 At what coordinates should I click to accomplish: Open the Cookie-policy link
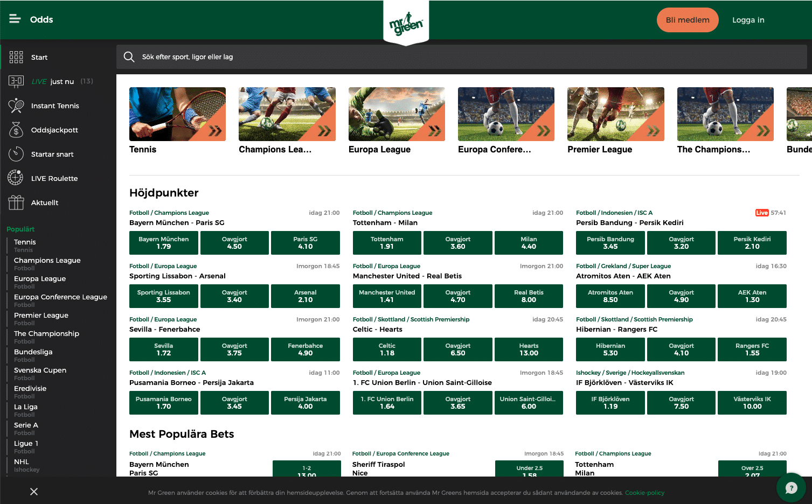[x=644, y=493]
